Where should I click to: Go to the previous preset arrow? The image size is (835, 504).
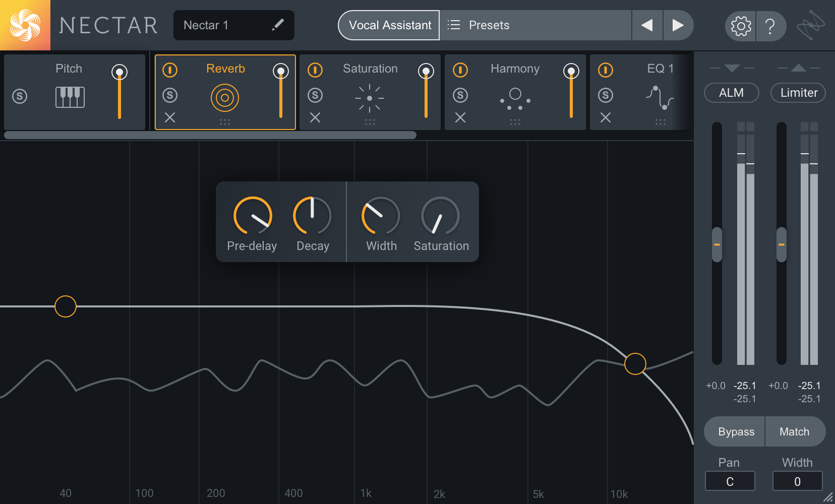[x=647, y=25]
